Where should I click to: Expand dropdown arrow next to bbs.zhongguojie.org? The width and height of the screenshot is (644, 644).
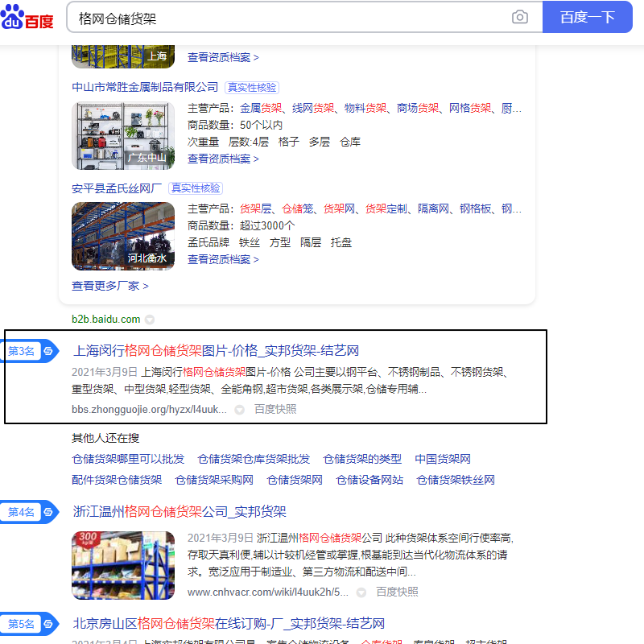pyautogui.click(x=239, y=410)
